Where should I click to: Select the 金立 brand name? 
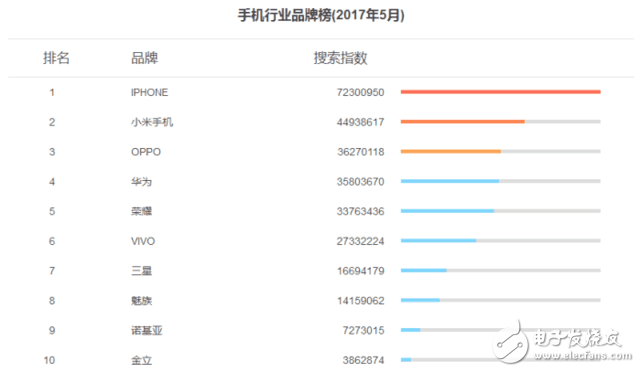coord(141,360)
